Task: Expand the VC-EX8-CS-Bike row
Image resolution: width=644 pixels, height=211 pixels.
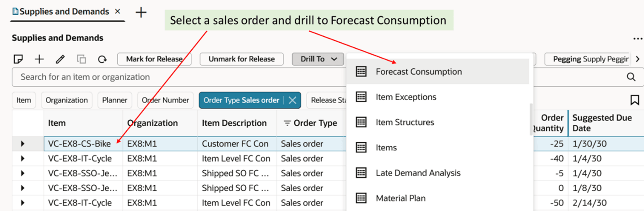Action: 22,144
